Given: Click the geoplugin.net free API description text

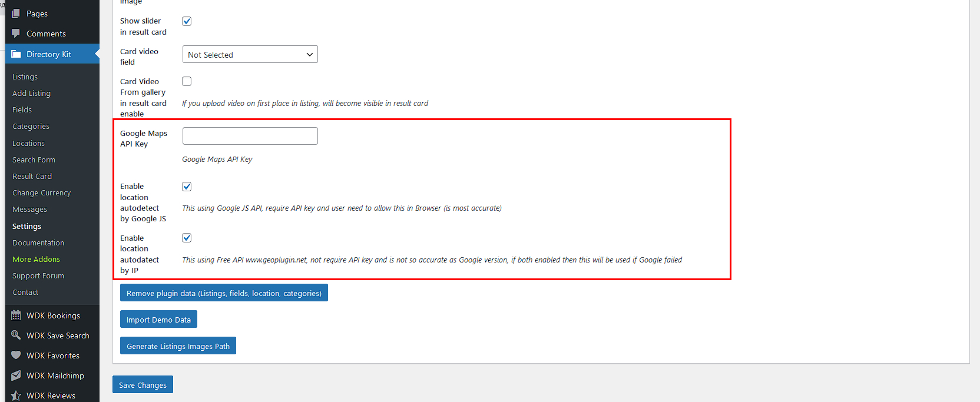Looking at the screenshot, I should tap(432, 260).
